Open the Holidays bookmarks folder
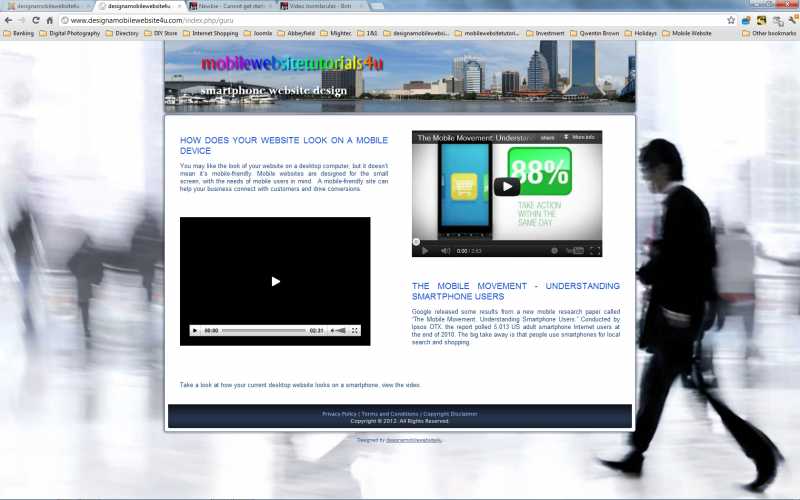The image size is (800, 500). pos(640,33)
